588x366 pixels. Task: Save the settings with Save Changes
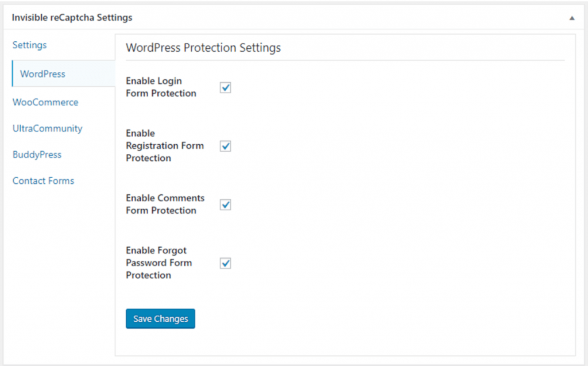161,319
